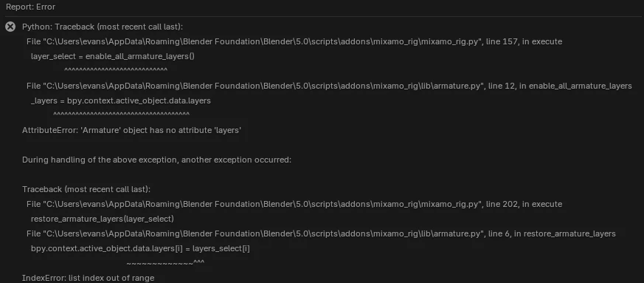Click 'layer_select = enable_all_armature_layers()' code line
This screenshot has width=644, height=283.
click(x=113, y=56)
